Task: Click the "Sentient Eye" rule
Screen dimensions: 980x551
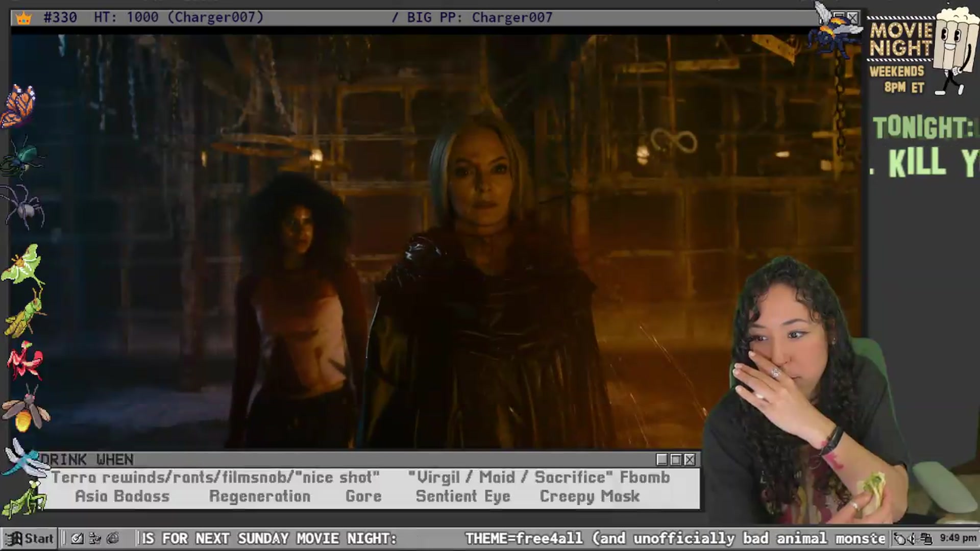Action: pyautogui.click(x=463, y=496)
